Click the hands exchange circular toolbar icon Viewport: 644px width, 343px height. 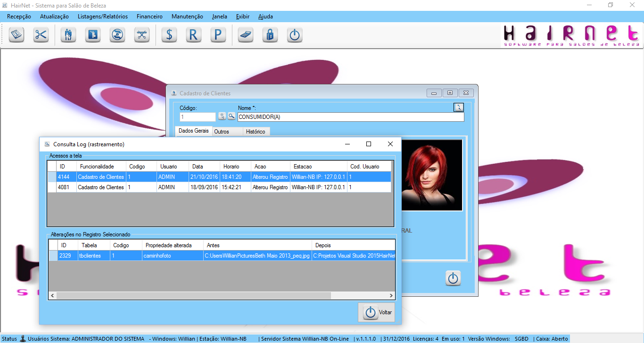click(x=117, y=35)
